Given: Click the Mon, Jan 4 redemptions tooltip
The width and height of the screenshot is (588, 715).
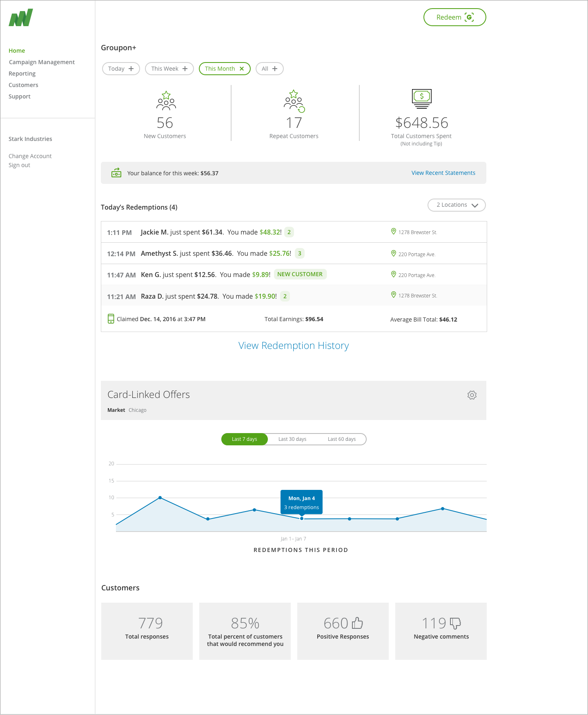Looking at the screenshot, I should pos(301,502).
